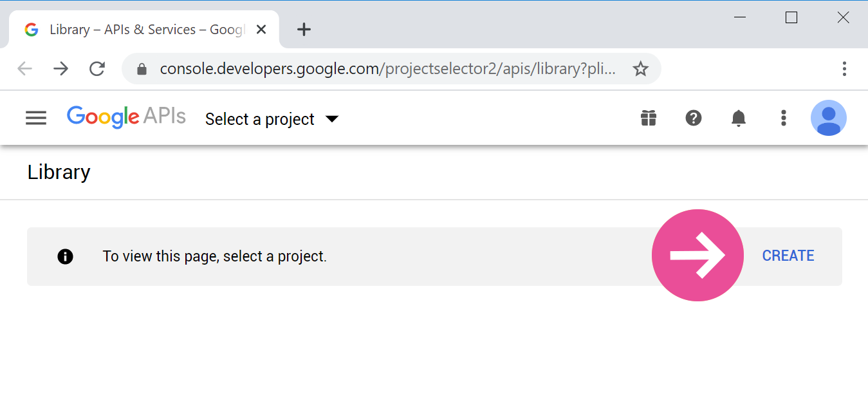This screenshot has height=405, width=868.
Task: Click the Library page heading
Action: click(x=59, y=173)
